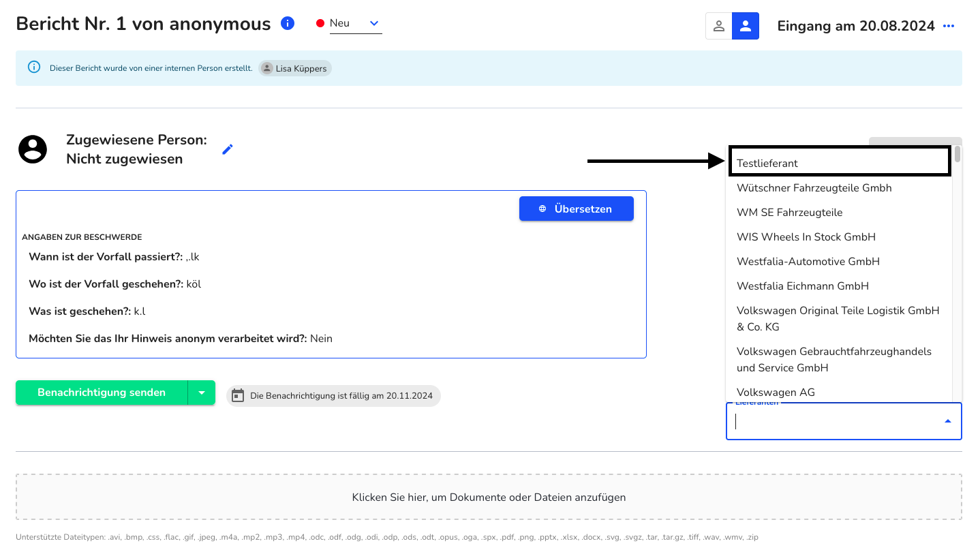Click the blue info icon beside report title

coord(288,24)
